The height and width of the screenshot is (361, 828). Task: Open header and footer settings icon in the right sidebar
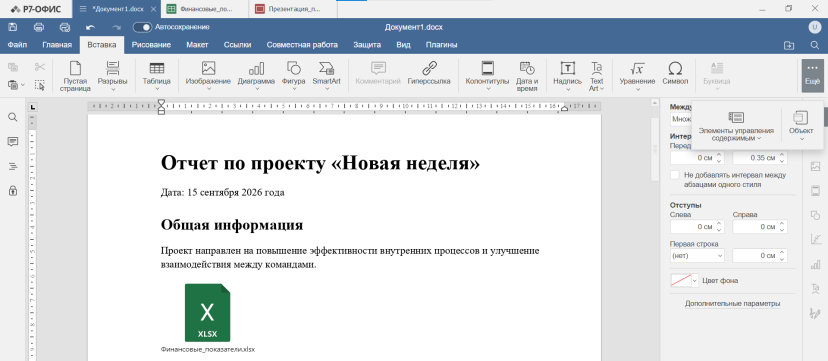point(815,191)
